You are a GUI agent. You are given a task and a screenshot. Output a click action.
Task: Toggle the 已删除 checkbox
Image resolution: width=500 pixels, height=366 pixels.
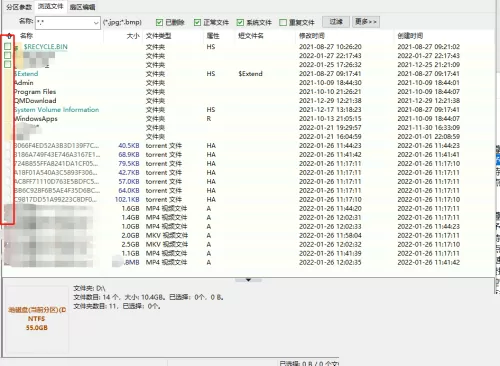point(159,22)
